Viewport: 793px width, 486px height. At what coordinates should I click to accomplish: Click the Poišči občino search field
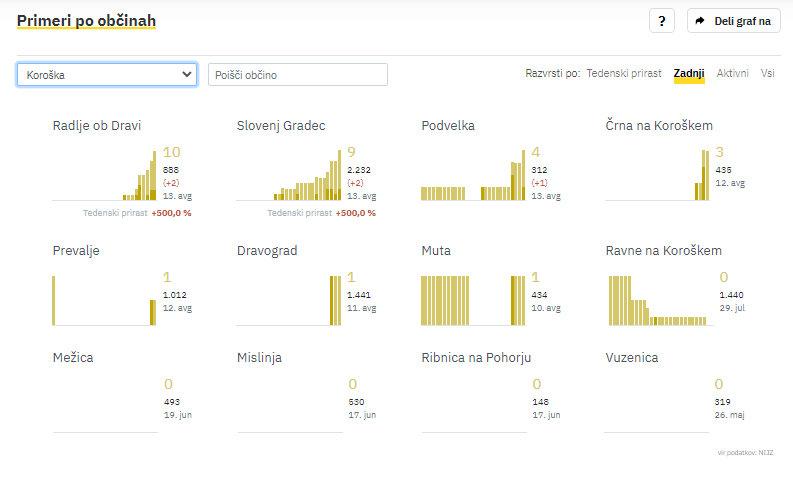point(297,75)
